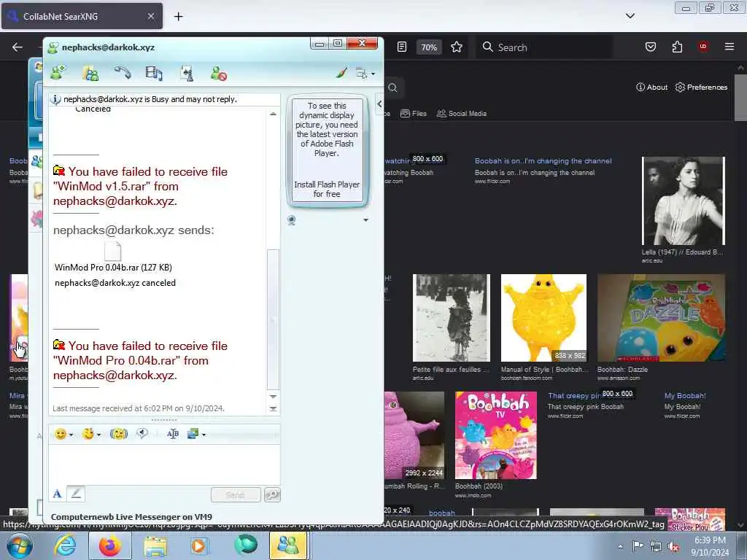Open yellow Boohbah Manual of Style image
Screen dimensions: 747x560
[543, 318]
